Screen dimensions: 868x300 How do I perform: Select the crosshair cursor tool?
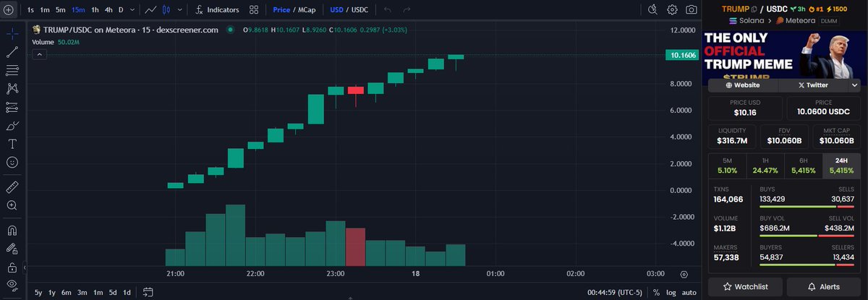[12, 33]
